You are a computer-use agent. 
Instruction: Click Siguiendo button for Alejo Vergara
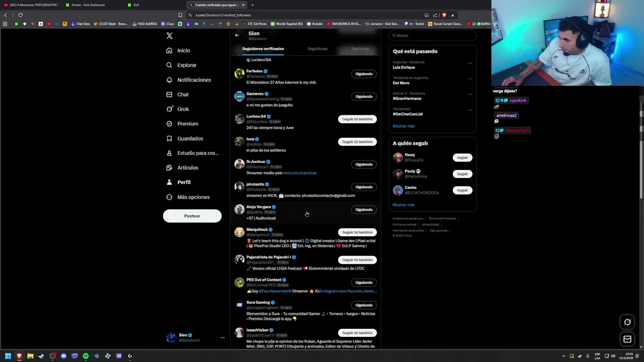click(x=364, y=210)
